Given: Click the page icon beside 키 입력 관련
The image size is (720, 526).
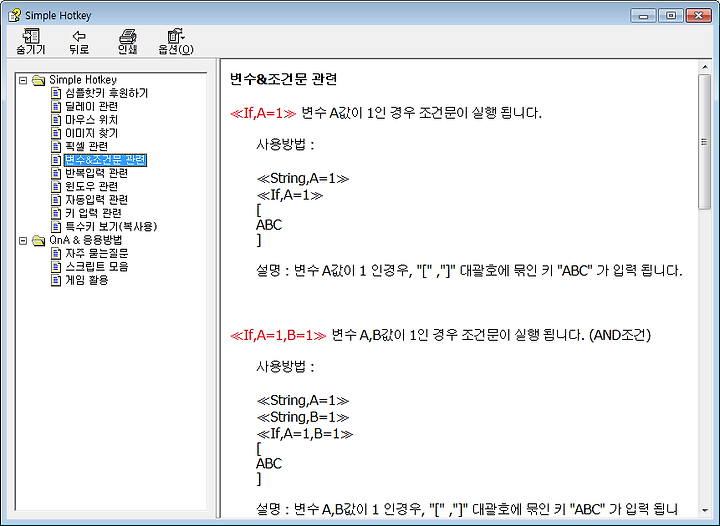Looking at the screenshot, I should tap(56, 213).
